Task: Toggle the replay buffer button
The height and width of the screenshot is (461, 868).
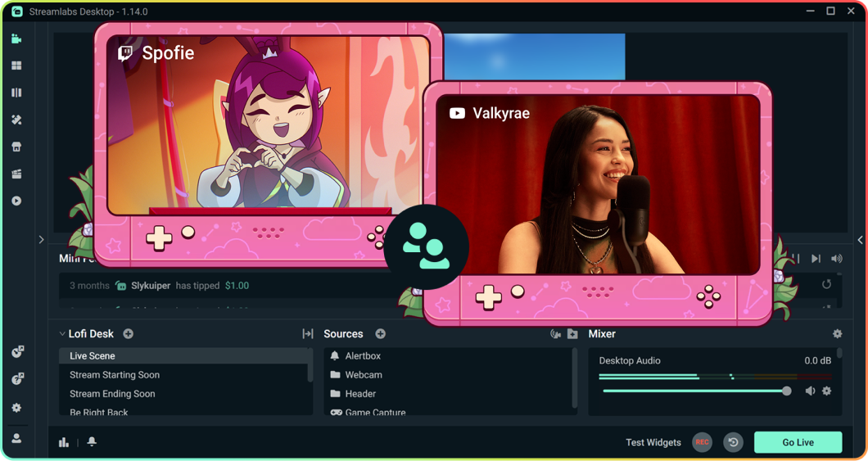Action: [733, 442]
